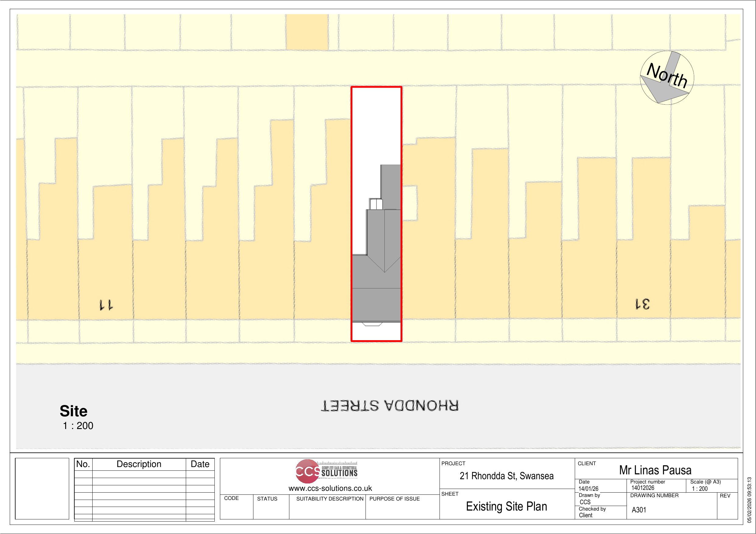Click the 1 : 200 scale text under Site

[x=78, y=426]
